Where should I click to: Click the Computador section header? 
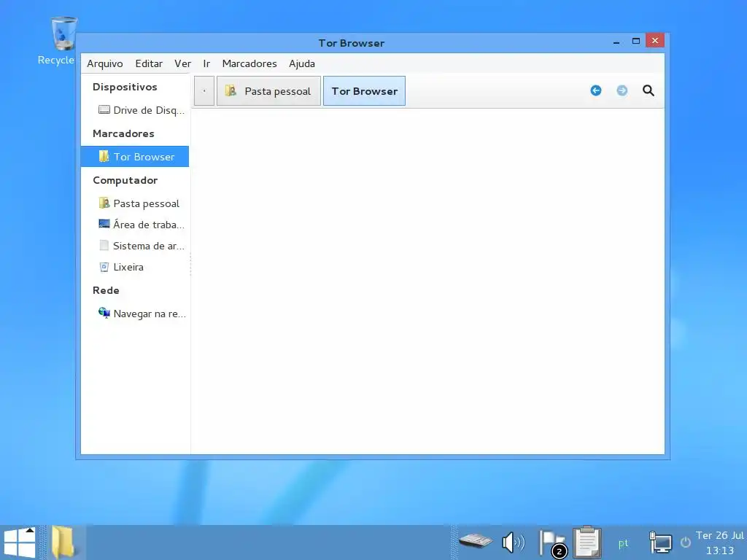click(125, 181)
